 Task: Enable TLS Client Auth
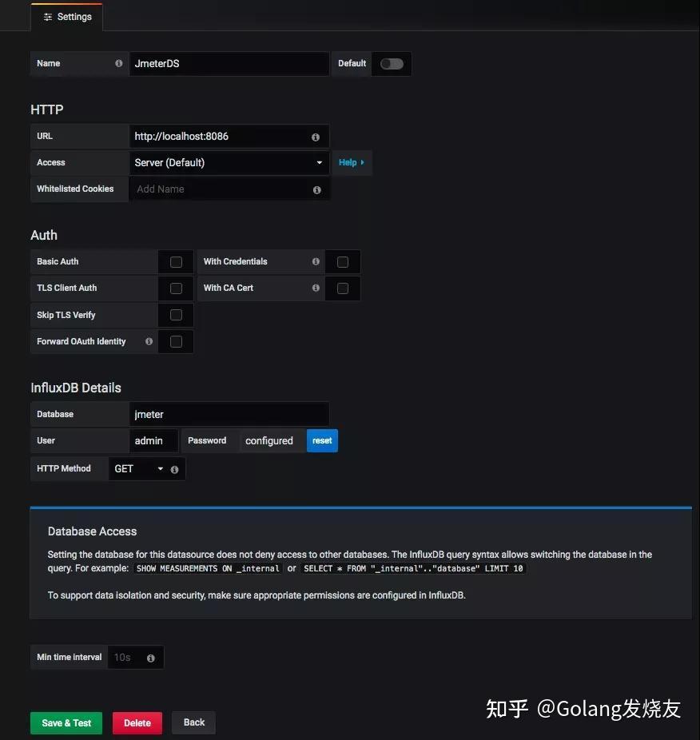pyautogui.click(x=176, y=288)
